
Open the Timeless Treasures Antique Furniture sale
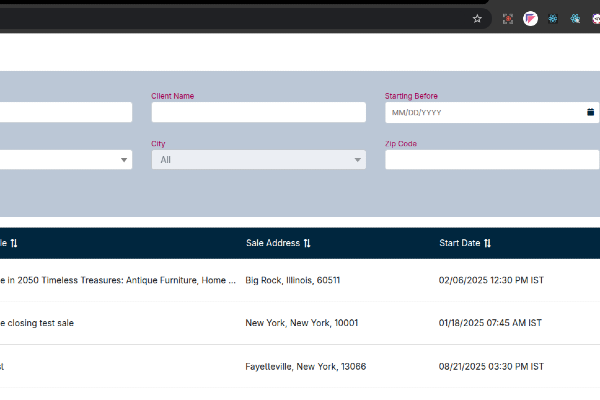pyautogui.click(x=118, y=280)
